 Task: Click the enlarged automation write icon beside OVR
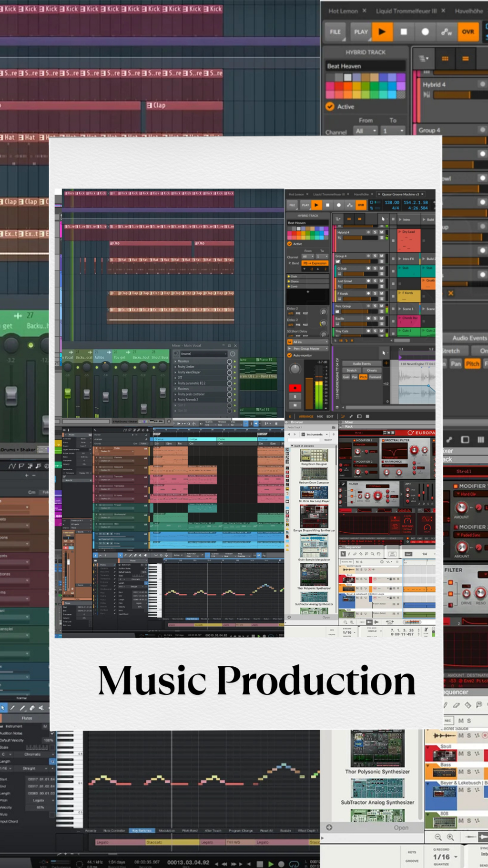coord(447,32)
